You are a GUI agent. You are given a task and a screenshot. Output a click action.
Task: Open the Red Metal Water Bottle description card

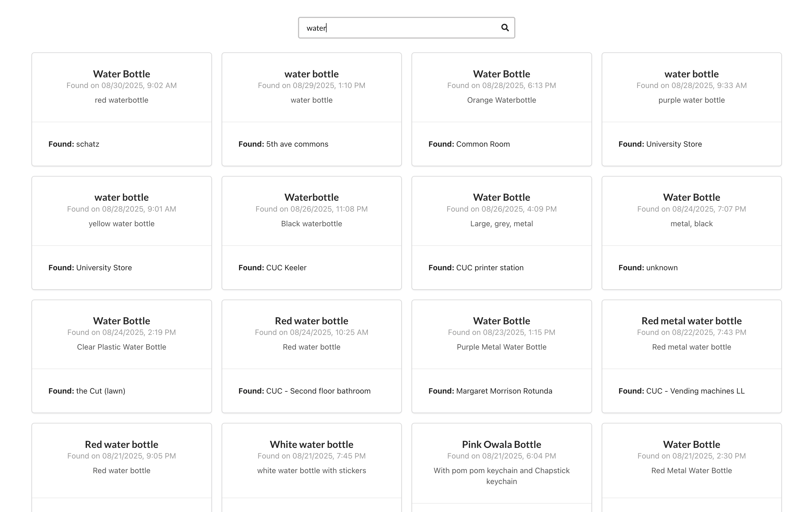point(691,470)
